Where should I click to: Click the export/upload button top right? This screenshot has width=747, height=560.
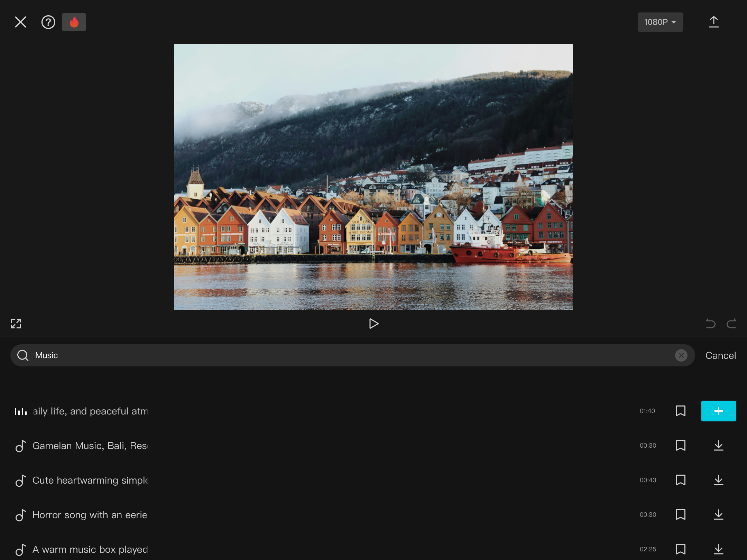[x=713, y=22]
